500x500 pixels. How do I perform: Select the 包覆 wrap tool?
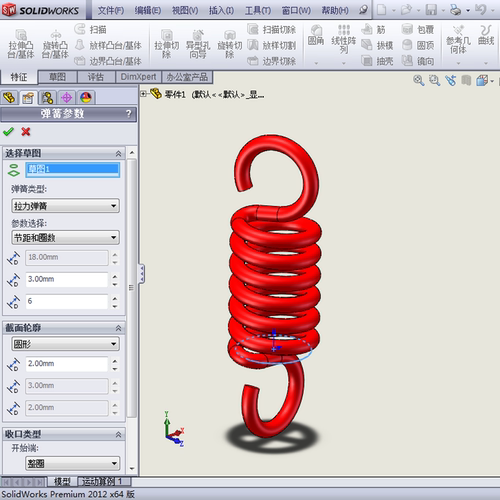[x=418, y=29]
